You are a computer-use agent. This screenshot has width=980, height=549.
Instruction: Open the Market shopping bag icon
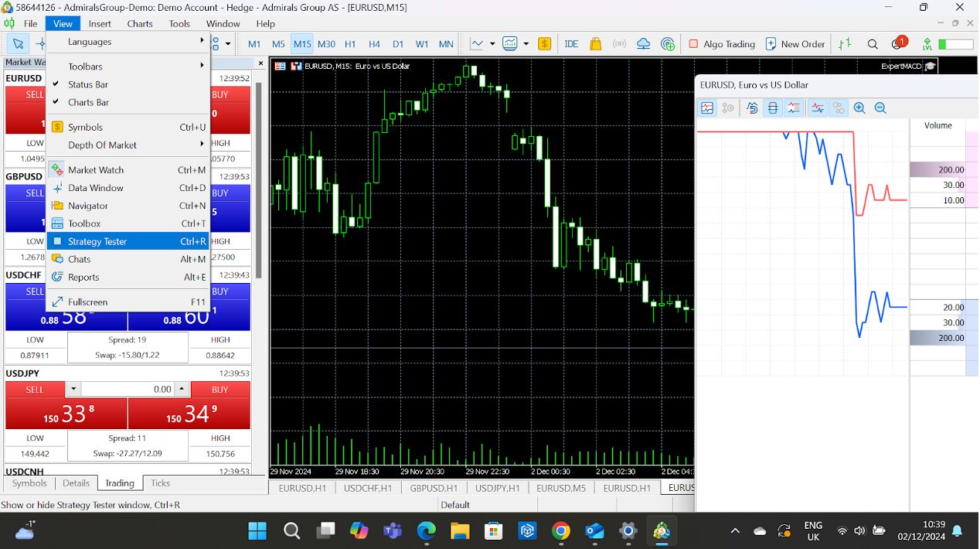coord(594,44)
